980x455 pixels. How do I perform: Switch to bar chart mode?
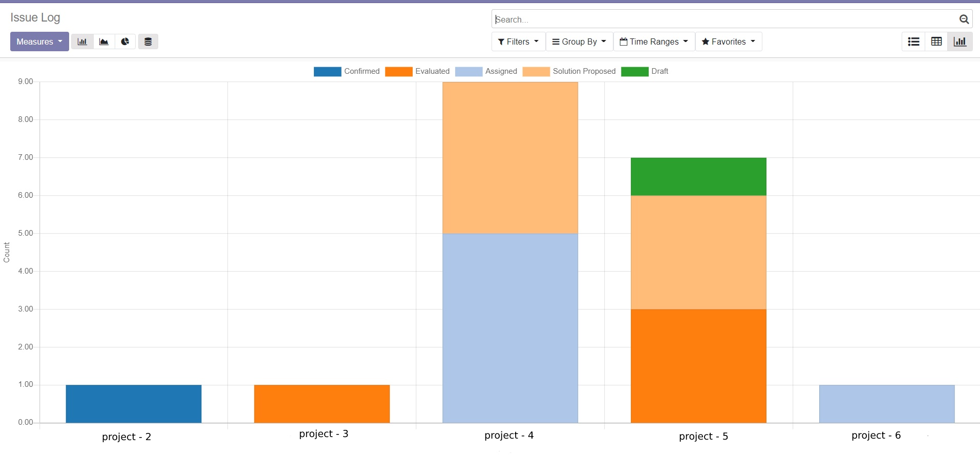click(82, 42)
